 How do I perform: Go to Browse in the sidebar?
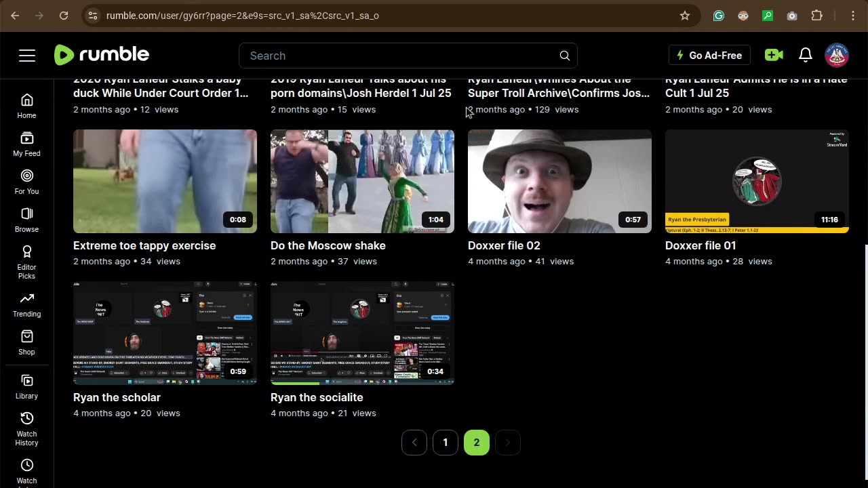pyautogui.click(x=26, y=220)
